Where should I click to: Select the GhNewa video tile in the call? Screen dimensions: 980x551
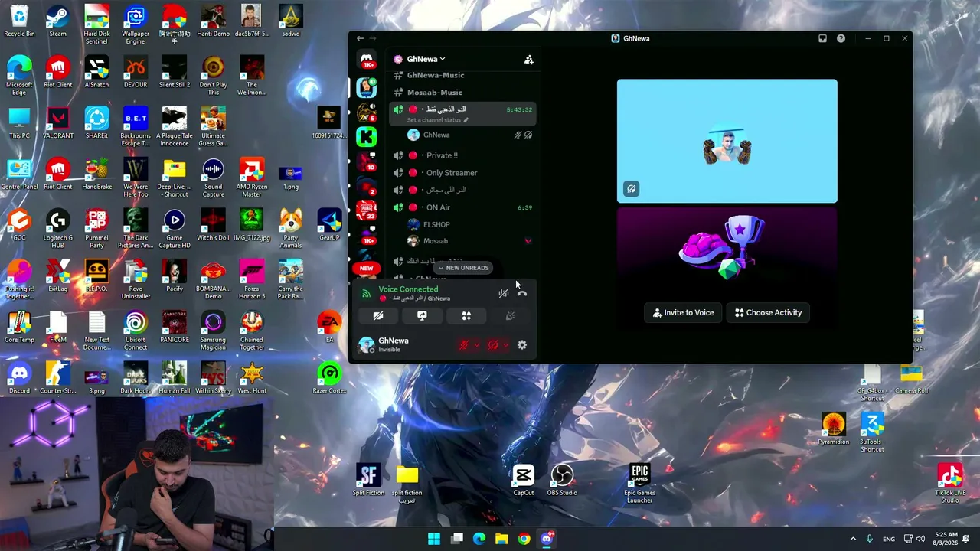[727, 141]
